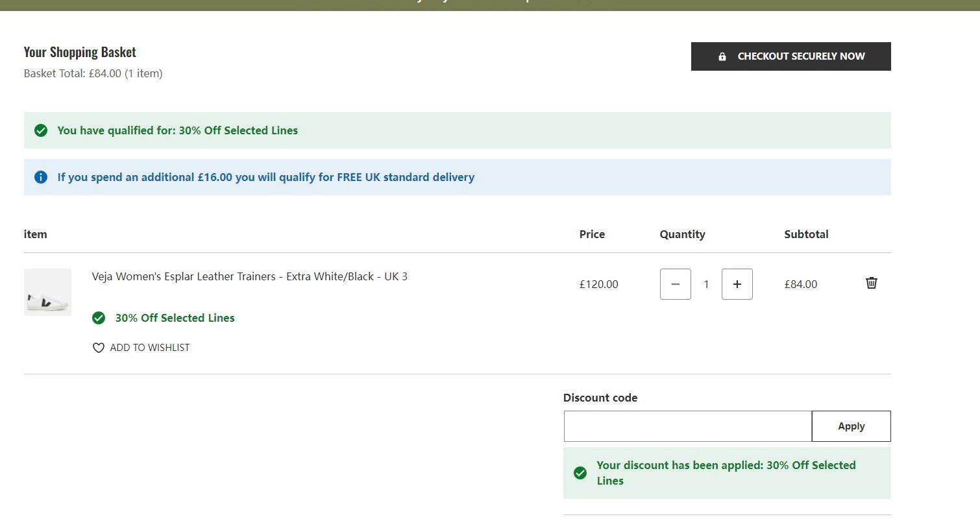Increase quantity with the plus button
The image size is (980, 519).
pos(737,284)
